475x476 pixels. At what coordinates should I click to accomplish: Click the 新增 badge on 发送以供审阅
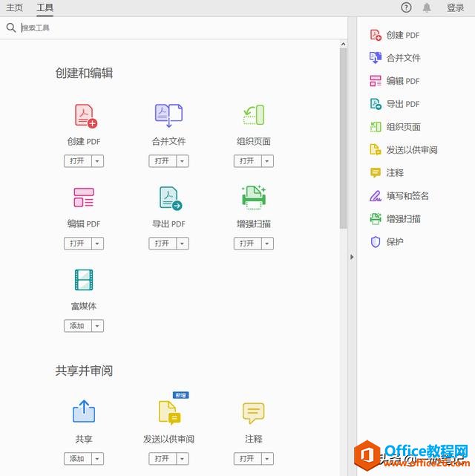point(181,395)
